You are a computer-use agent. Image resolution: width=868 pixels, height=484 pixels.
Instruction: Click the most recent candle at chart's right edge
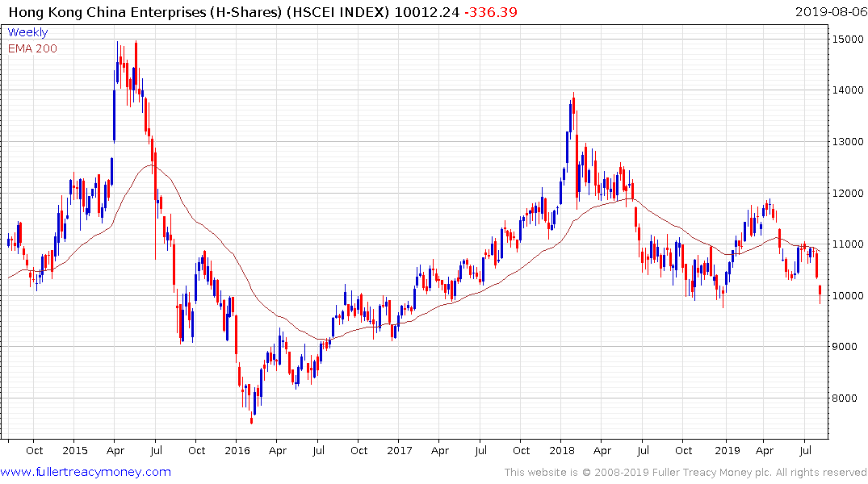pyautogui.click(x=820, y=294)
